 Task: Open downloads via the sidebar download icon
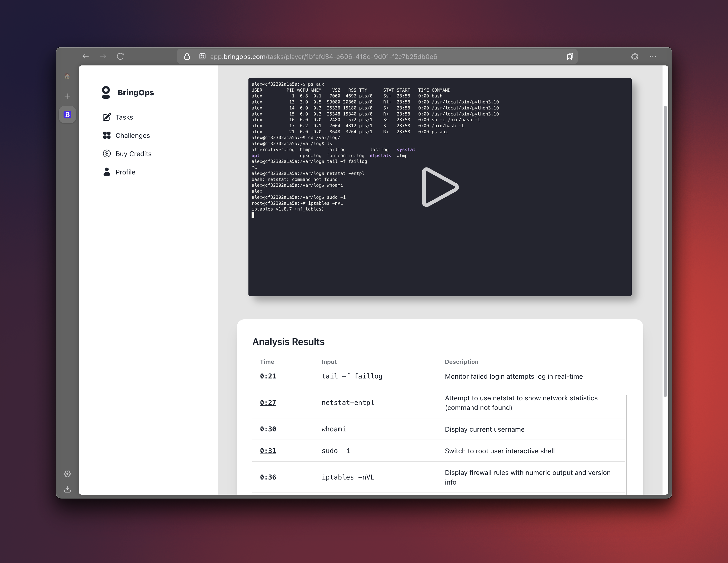coord(67,489)
